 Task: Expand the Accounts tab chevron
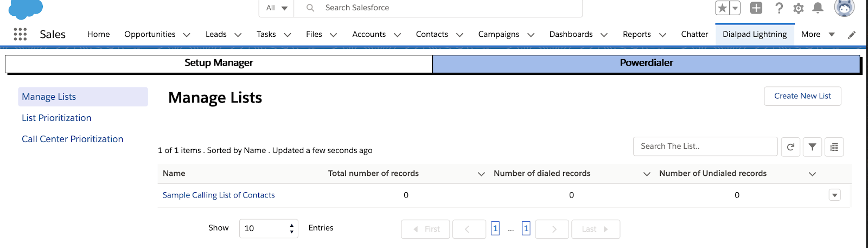pos(397,35)
